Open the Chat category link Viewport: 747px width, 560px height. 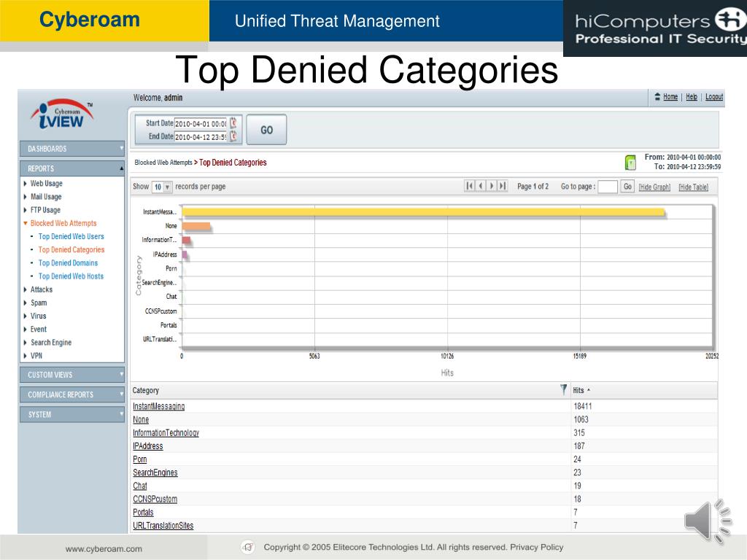click(x=139, y=486)
